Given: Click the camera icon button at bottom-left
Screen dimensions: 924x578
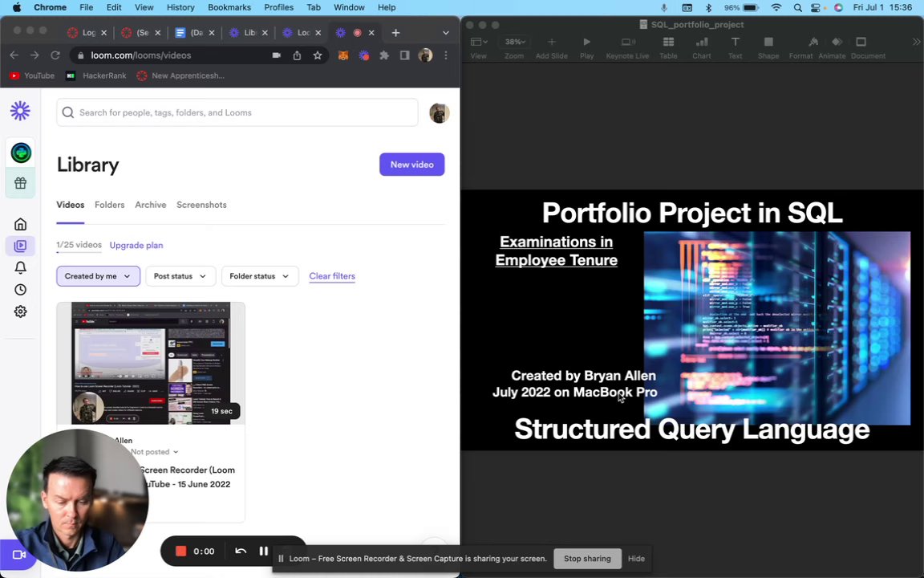Looking at the screenshot, I should (x=19, y=555).
